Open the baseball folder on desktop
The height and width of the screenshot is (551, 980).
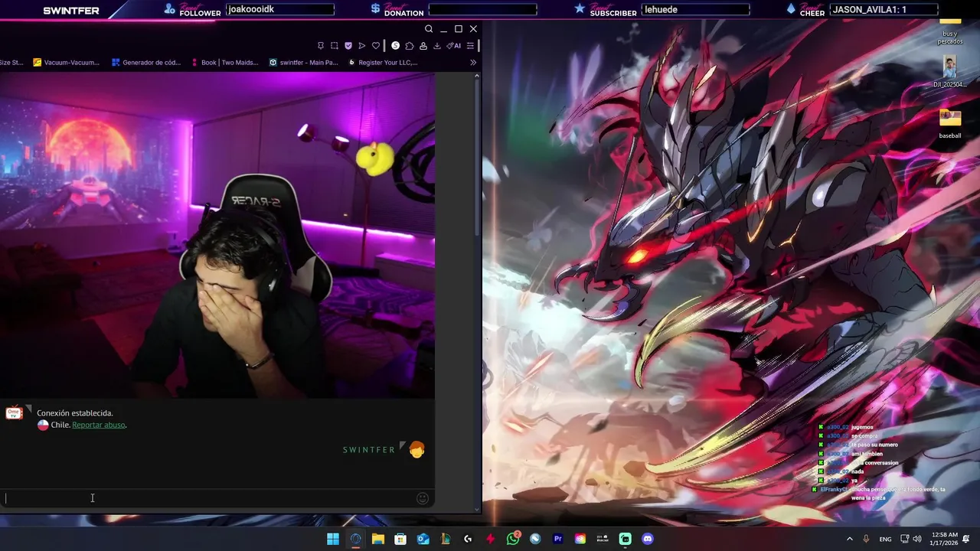click(x=950, y=124)
